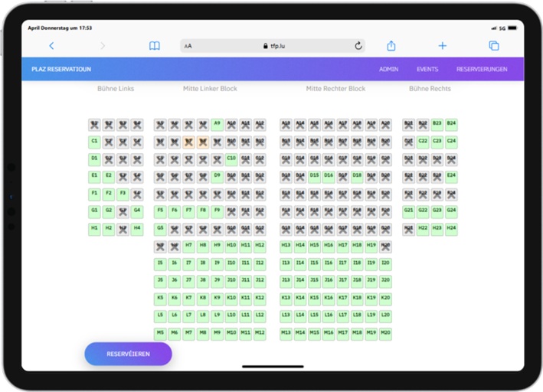This screenshot has width=543, height=392.
Task: Select free seat A9
Action: coord(217,123)
